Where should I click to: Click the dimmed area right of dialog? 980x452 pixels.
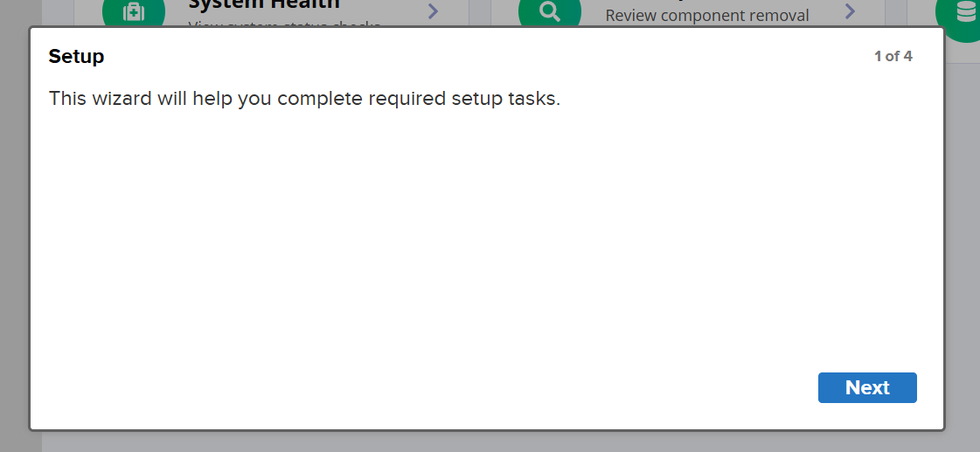tap(963, 250)
